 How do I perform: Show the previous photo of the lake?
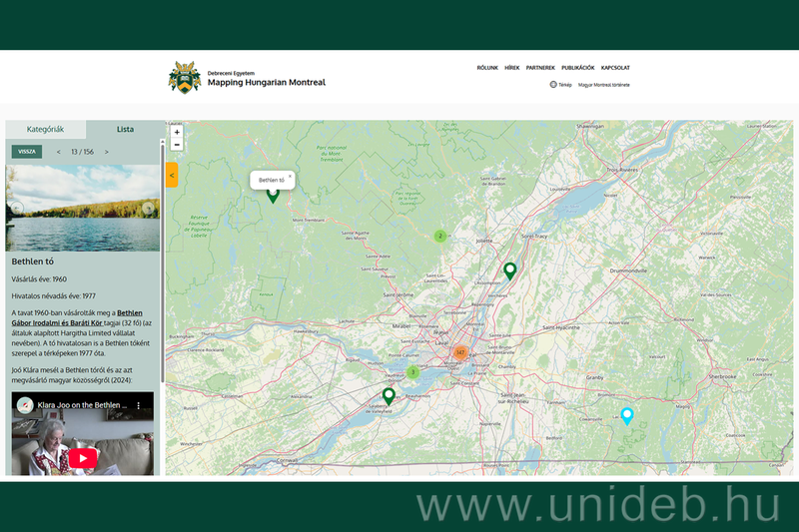pyautogui.click(x=16, y=208)
